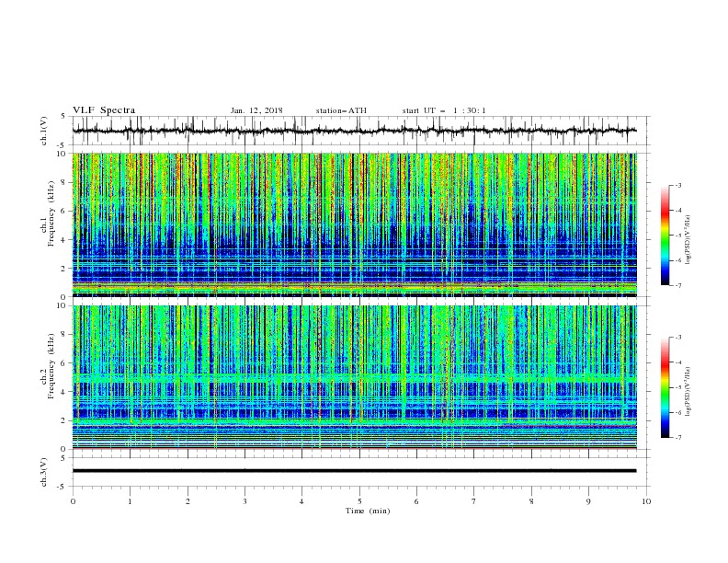Viewport: 728px width, 563px height.
Task: Click the "VLF Spectra" plot title
Action: coord(104,110)
